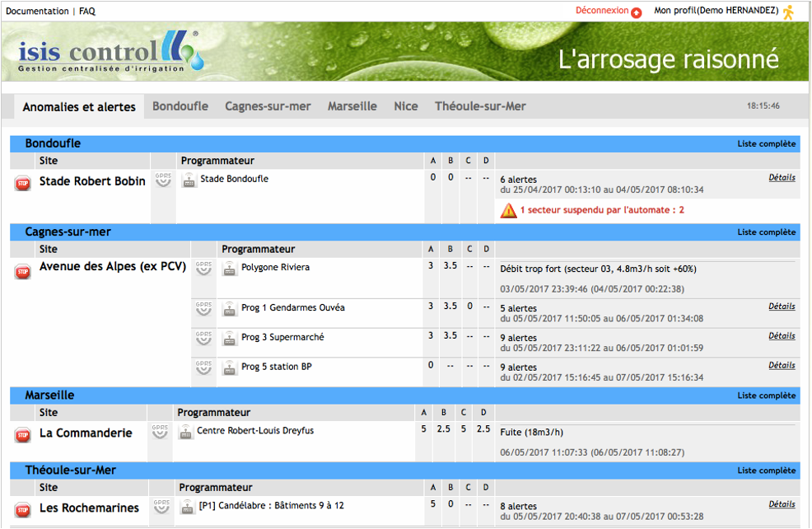The width and height of the screenshot is (812, 529).
Task: Switch to the Bondoufle tab
Action: coord(180,106)
